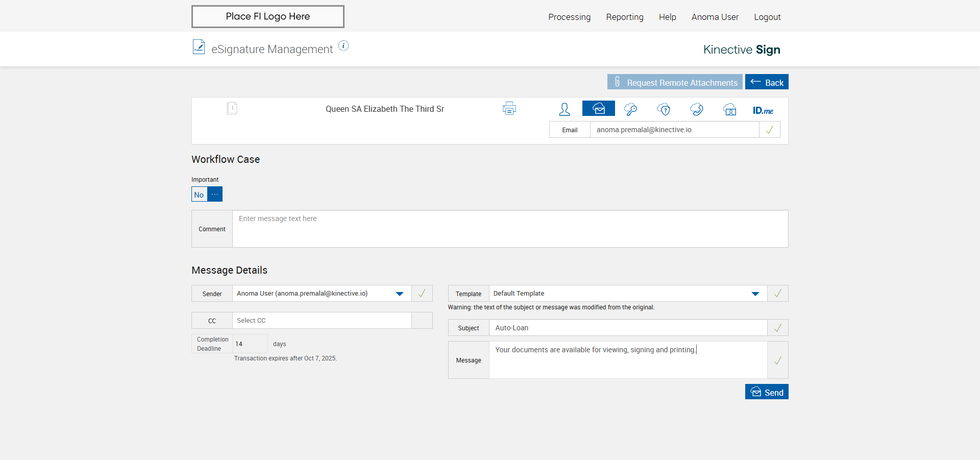Click the info icon next to eSignature Management
The height and width of the screenshot is (460, 980).
pyautogui.click(x=344, y=46)
